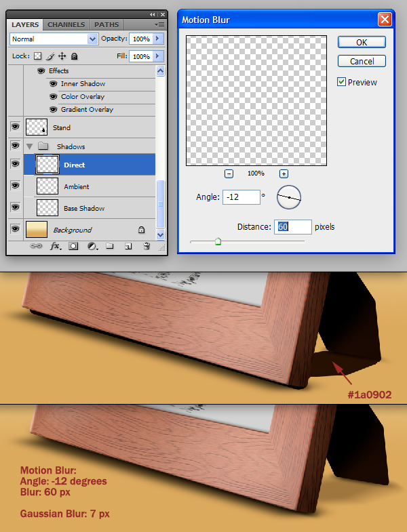Switch to the Channels tab
This screenshot has width=407, height=532.
pyautogui.click(x=66, y=25)
